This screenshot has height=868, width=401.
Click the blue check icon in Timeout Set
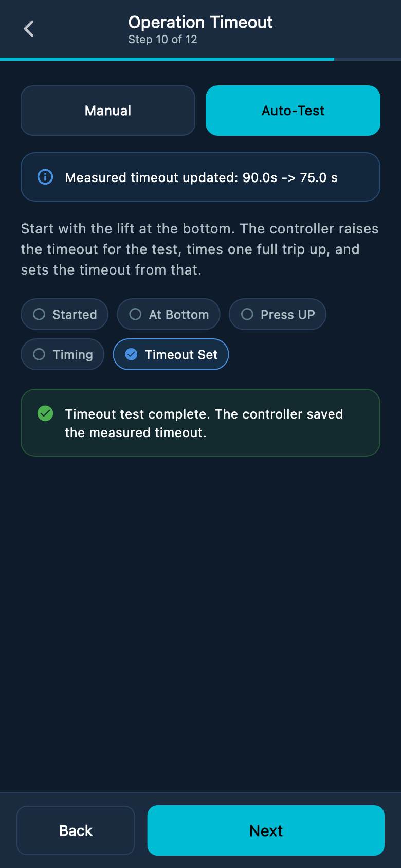point(131,354)
